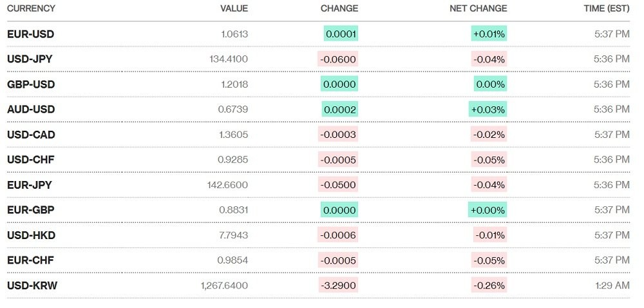Click the red -3.2900 change cell
Viewport: 644px width, 308px height.
338,285
